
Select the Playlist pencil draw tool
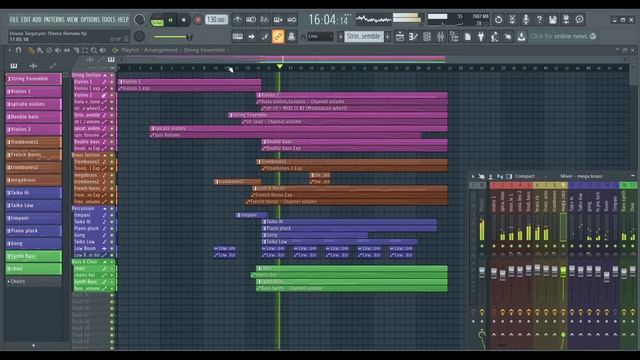tap(31, 50)
